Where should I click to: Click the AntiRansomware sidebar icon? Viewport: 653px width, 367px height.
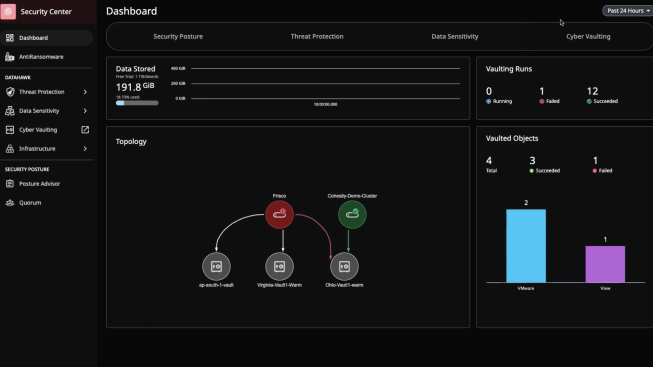pyautogui.click(x=10, y=57)
